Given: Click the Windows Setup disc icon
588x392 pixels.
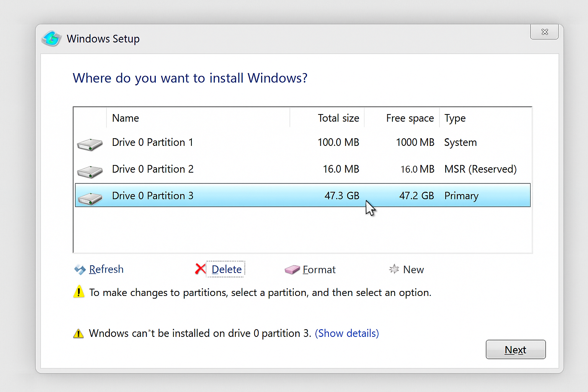Looking at the screenshot, I should [51, 38].
